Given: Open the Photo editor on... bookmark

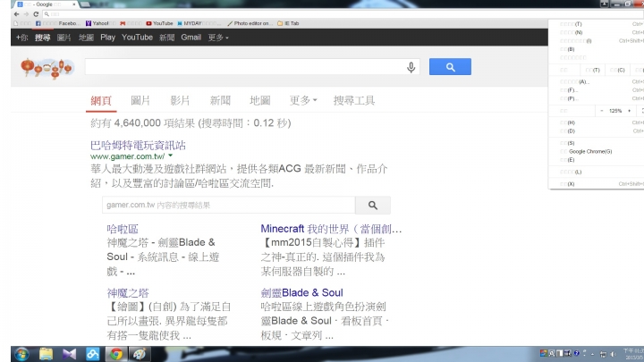Looking at the screenshot, I should [x=250, y=23].
